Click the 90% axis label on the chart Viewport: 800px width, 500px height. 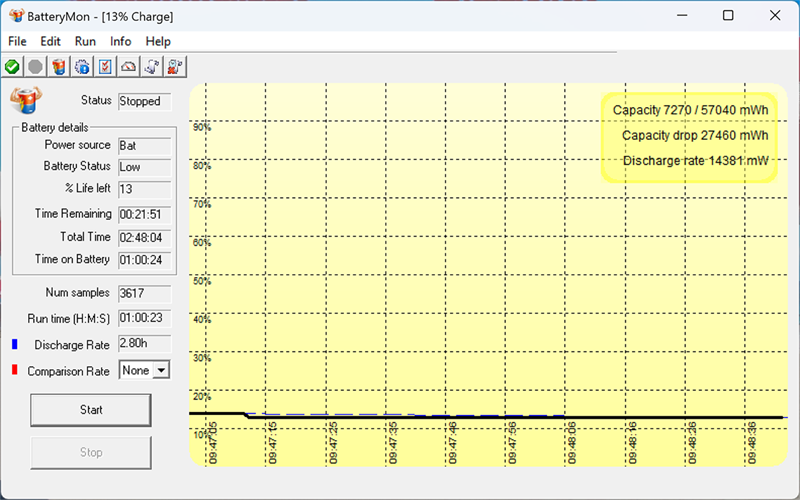[202, 127]
